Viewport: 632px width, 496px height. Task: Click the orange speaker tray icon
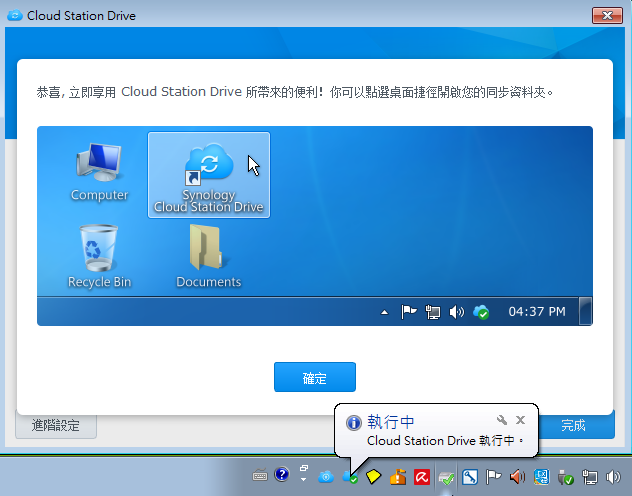coord(517,477)
